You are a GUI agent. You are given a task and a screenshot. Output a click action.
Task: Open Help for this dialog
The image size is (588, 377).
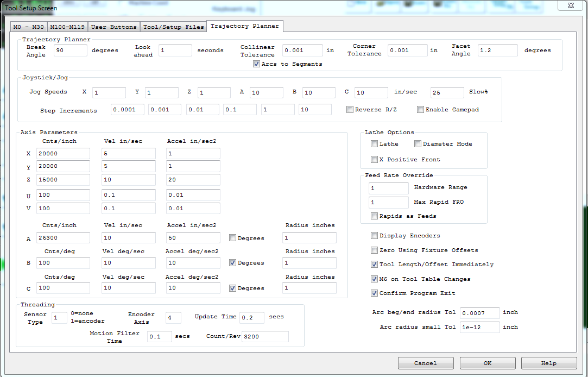coord(548,363)
